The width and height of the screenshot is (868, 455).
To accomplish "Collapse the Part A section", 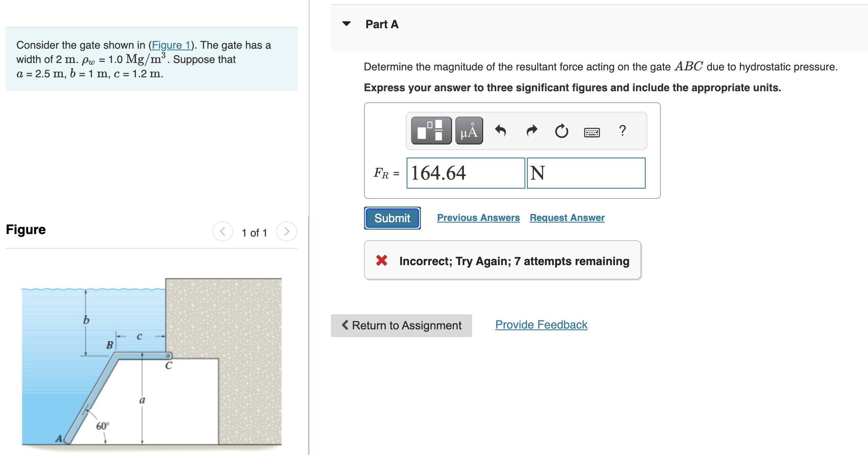I will 346,23.
